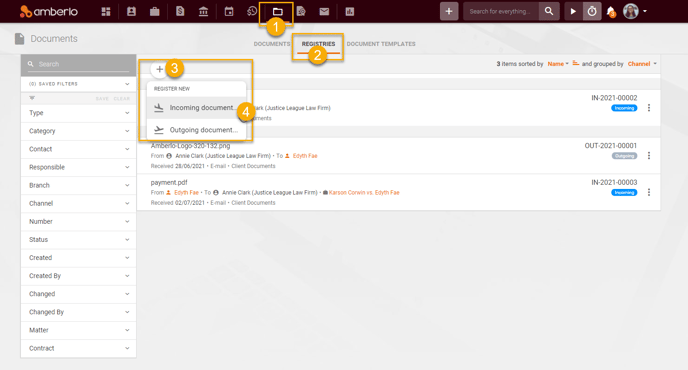The image size is (688, 370).
Task: Click the Incoming badge of IN-2021-00002
Action: pyautogui.click(x=624, y=108)
